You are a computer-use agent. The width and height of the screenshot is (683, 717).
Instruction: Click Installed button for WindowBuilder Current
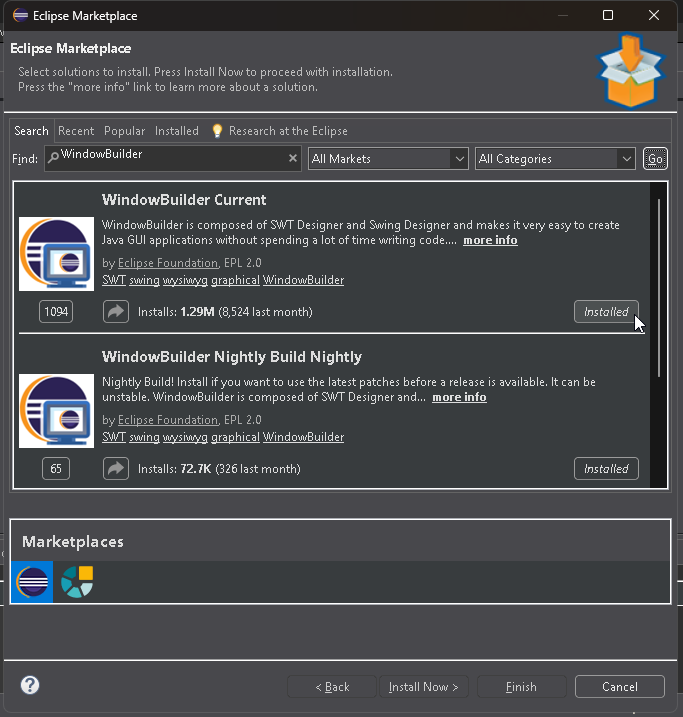pos(606,312)
